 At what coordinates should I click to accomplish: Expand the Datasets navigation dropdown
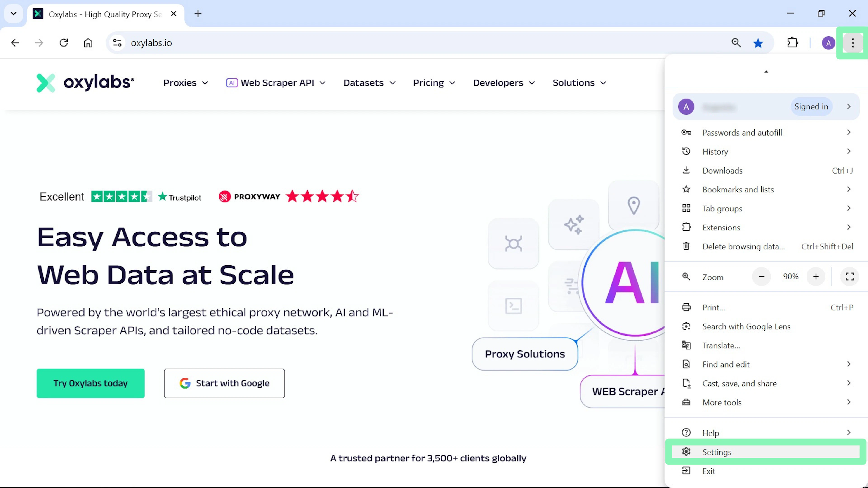tap(369, 83)
